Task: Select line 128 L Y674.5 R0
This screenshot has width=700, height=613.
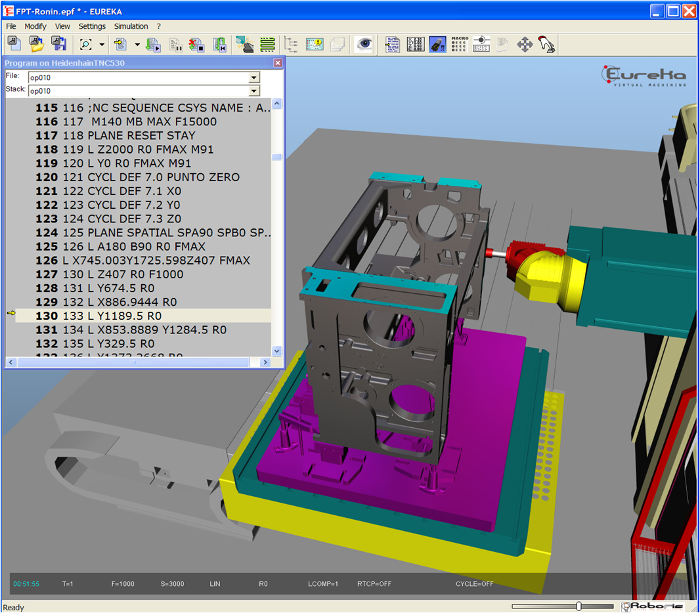Action: [x=139, y=288]
